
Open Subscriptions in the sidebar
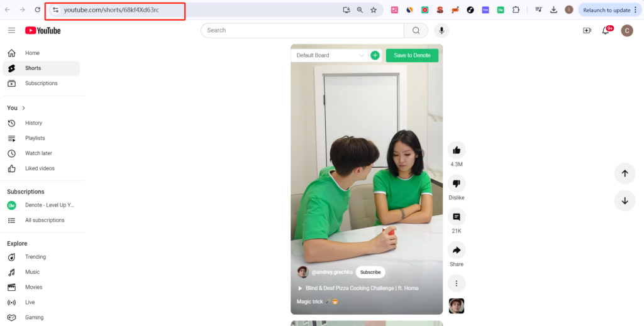click(41, 84)
